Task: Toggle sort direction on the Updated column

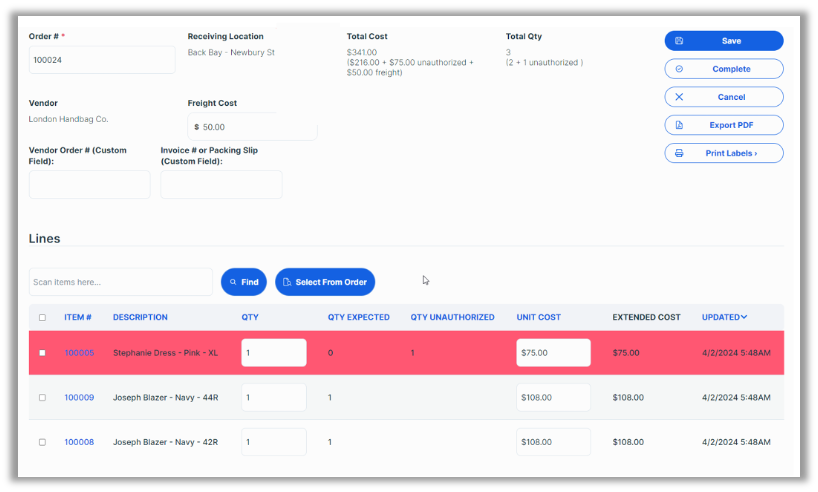Action: 743,317
